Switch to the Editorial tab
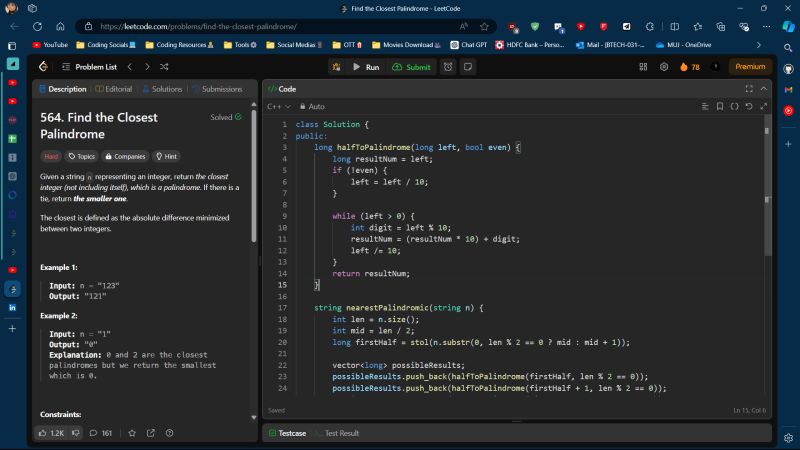This screenshot has height=450, width=800. (x=114, y=89)
